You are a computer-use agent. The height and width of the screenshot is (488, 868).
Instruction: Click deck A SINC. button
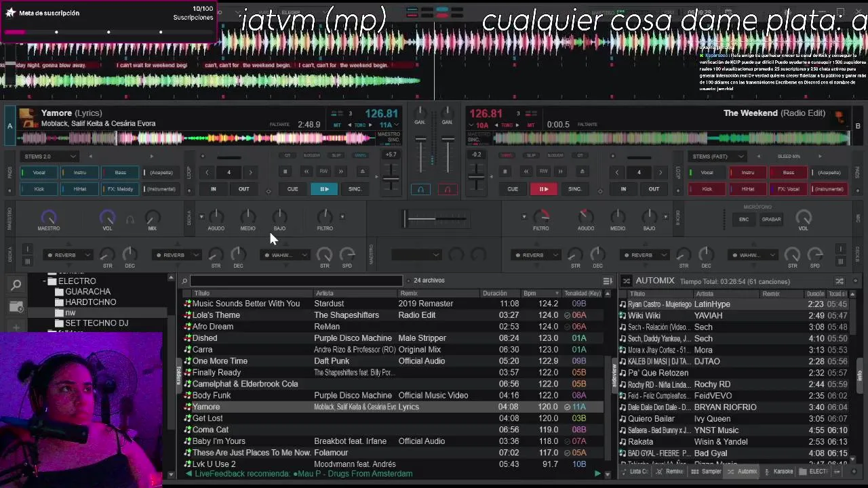(355, 189)
